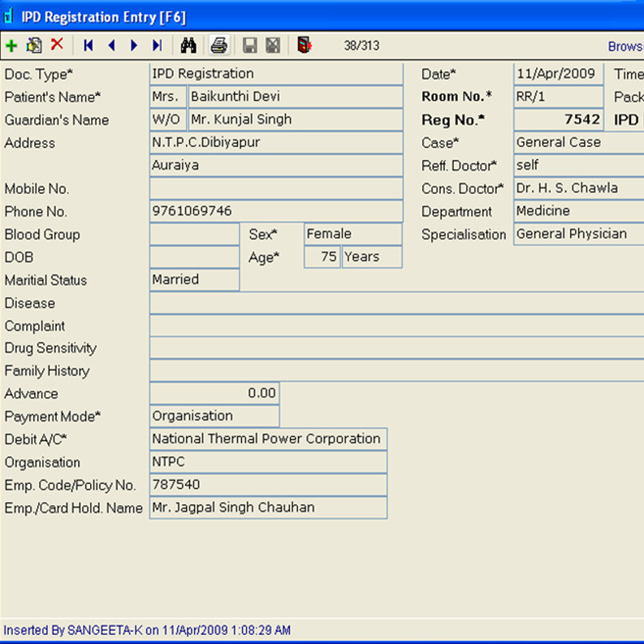The image size is (644, 644).
Task: Click the card holder field Mr. Jagpal Singh Chauhan
Action: 268,508
